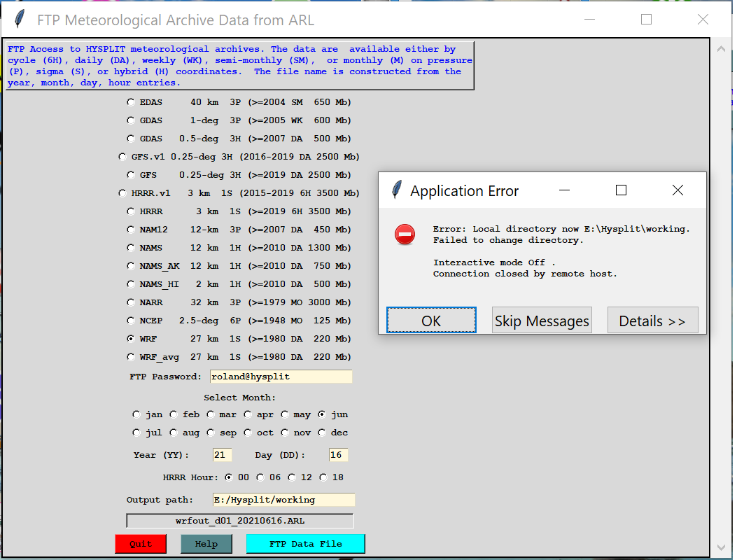
Task: Select month apr
Action: [248, 414]
